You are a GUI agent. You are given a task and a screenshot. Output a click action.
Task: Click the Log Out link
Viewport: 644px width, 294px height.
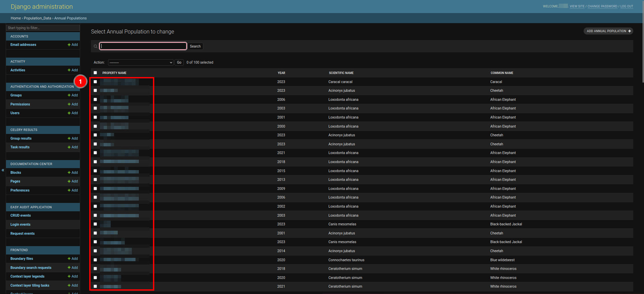[627, 6]
